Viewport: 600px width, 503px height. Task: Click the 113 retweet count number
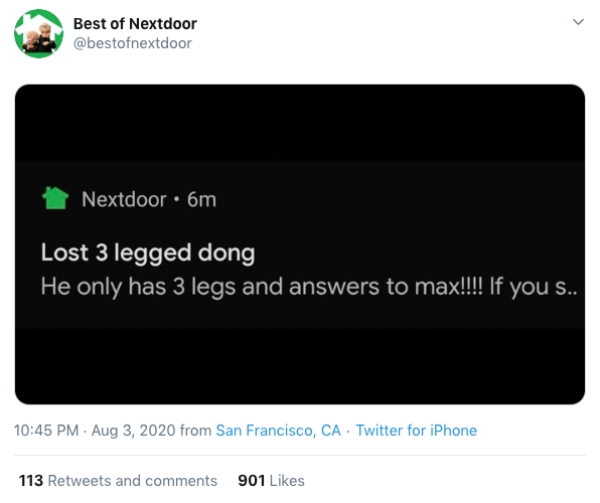pos(31,480)
